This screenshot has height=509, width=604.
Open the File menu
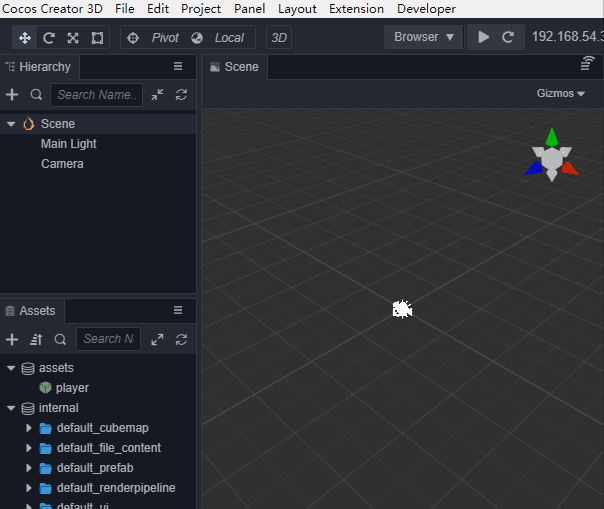point(124,8)
